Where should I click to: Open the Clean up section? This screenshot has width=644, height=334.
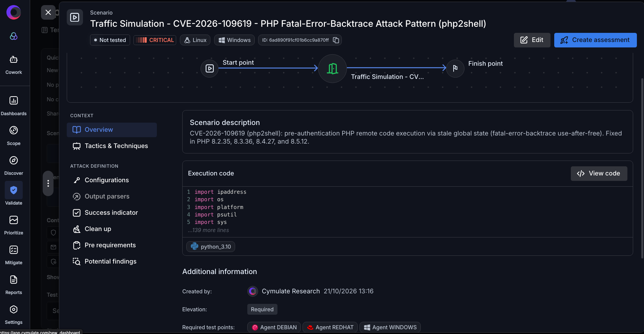point(112,229)
